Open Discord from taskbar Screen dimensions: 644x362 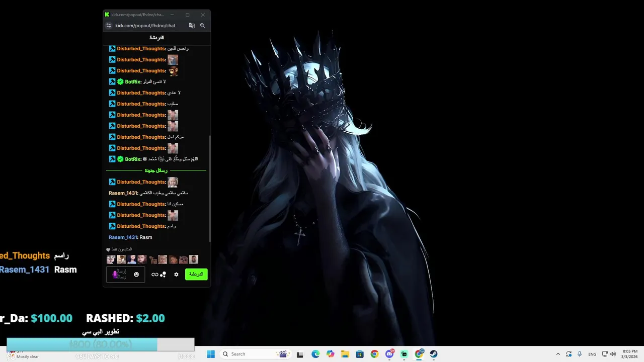point(389,354)
